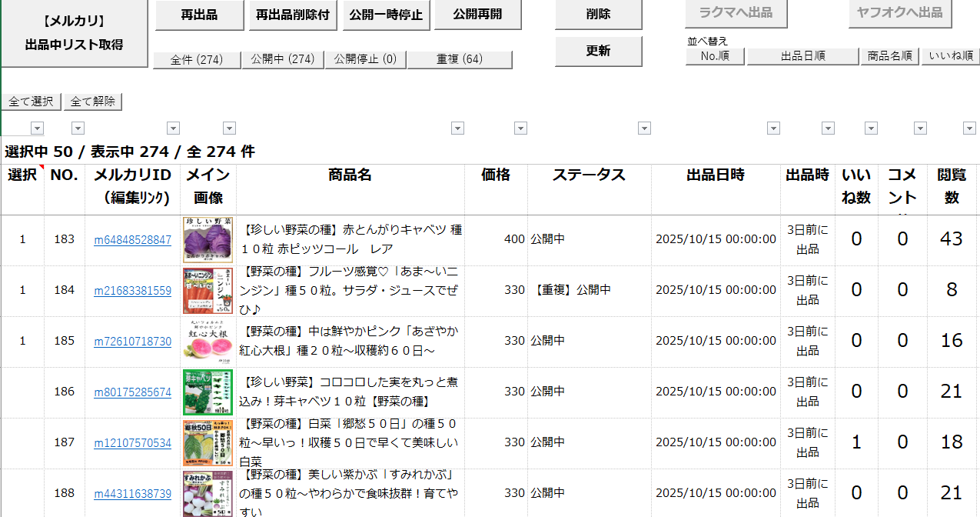This screenshot has width=980, height=517.
Task: Clear all selections with 全て解除
Action: (x=93, y=102)
